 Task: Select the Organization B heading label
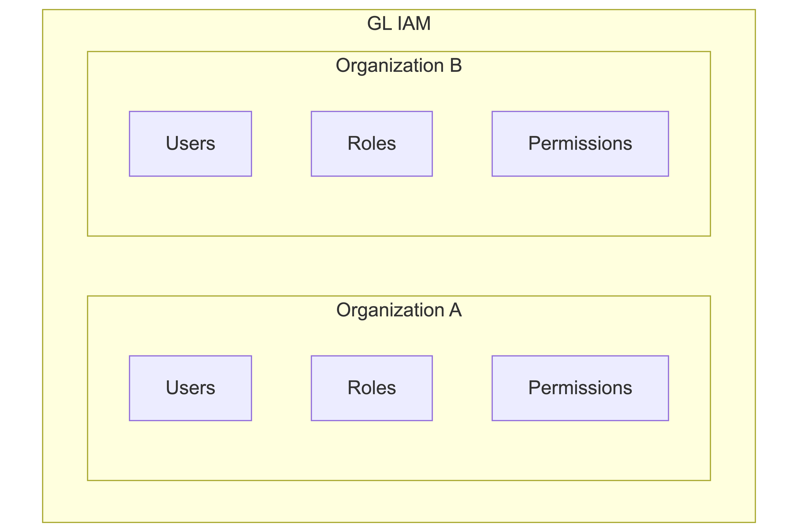point(399,65)
